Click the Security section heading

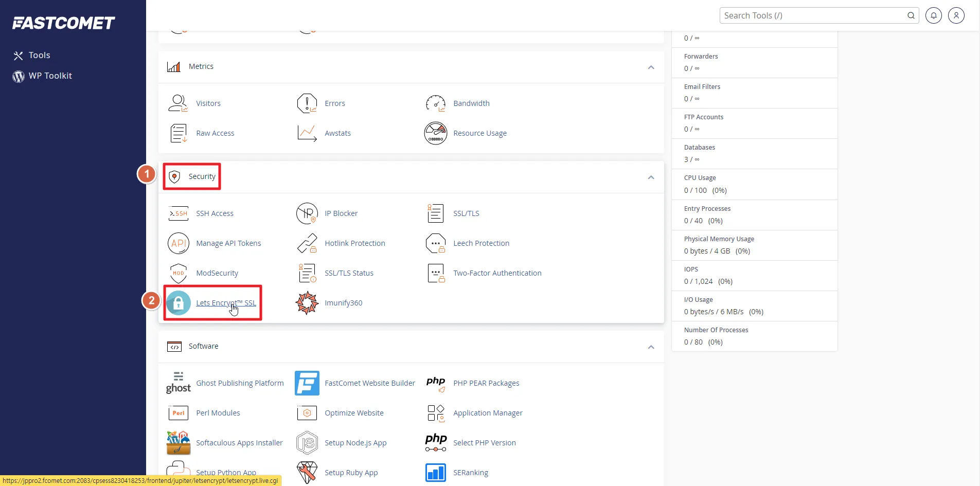pyautogui.click(x=202, y=176)
